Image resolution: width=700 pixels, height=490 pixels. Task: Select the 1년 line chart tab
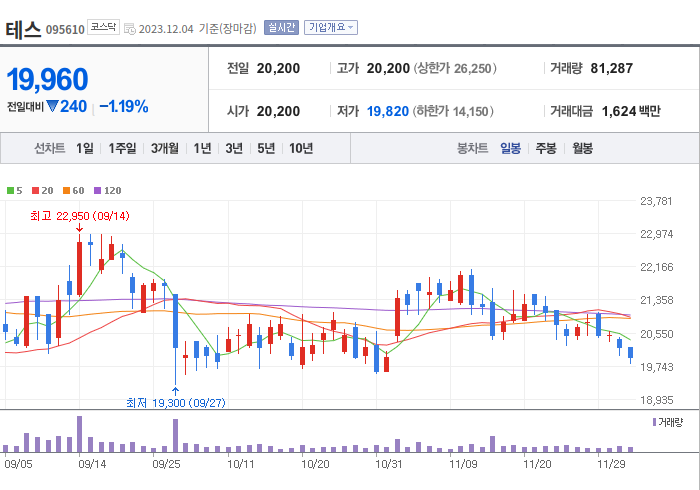[202, 148]
